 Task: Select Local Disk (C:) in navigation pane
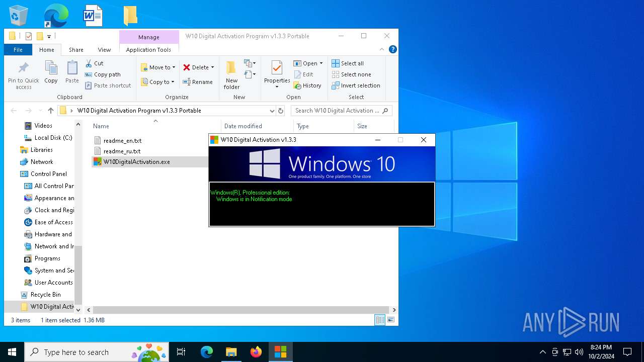[53, 138]
